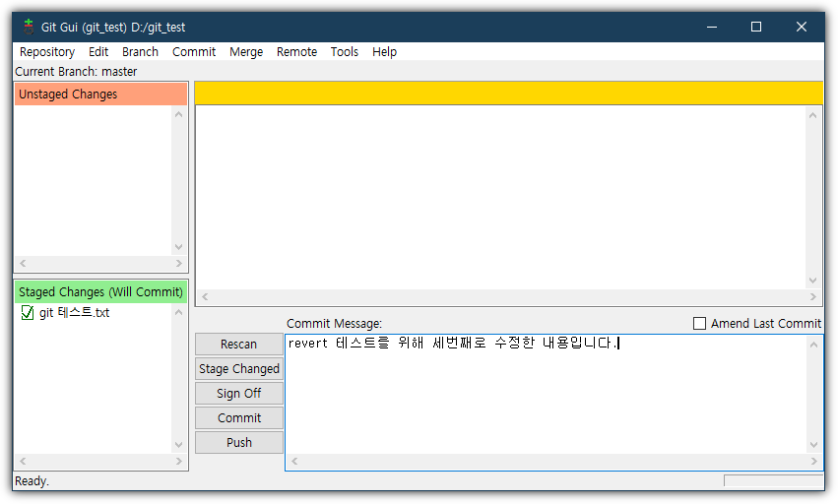
Task: Click staged file icon for git 테스트.txt
Action: 28,312
